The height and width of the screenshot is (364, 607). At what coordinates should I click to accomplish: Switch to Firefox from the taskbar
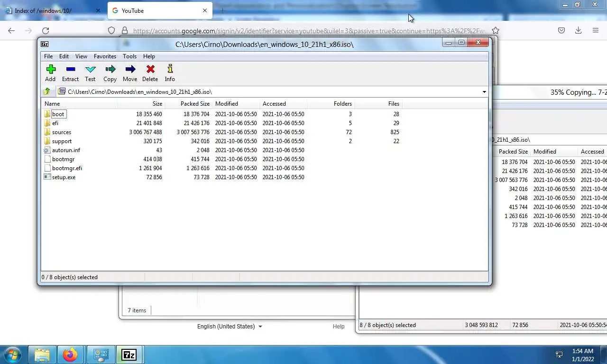[70, 355]
